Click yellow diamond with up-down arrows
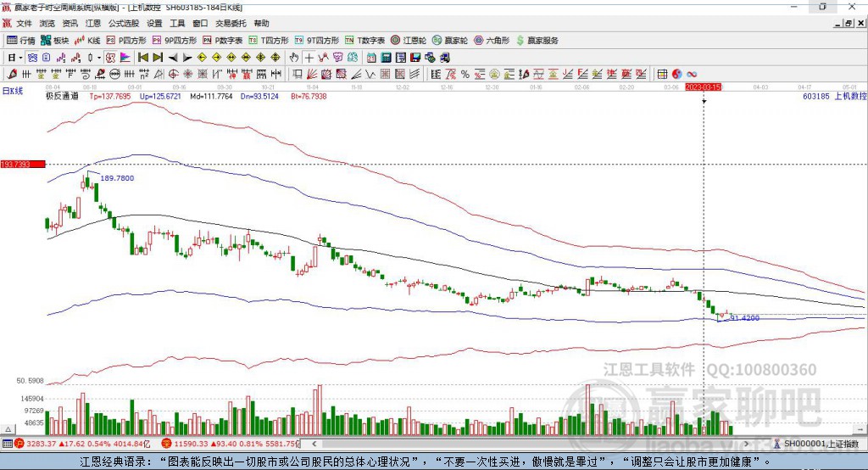The image size is (868, 470). [x=275, y=57]
